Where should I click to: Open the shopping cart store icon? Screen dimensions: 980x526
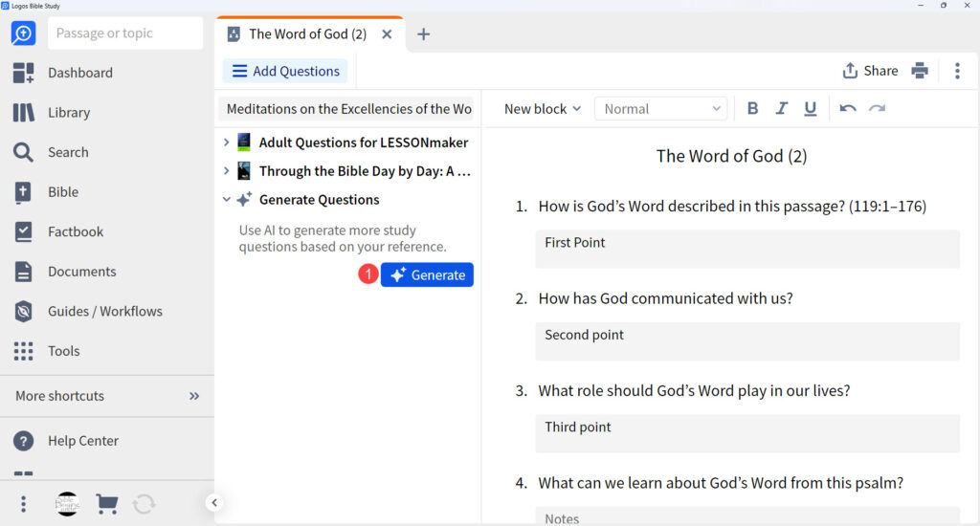(x=107, y=503)
